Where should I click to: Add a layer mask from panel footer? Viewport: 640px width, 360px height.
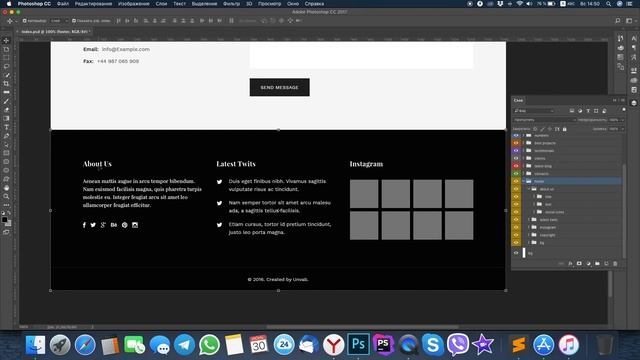tap(579, 264)
